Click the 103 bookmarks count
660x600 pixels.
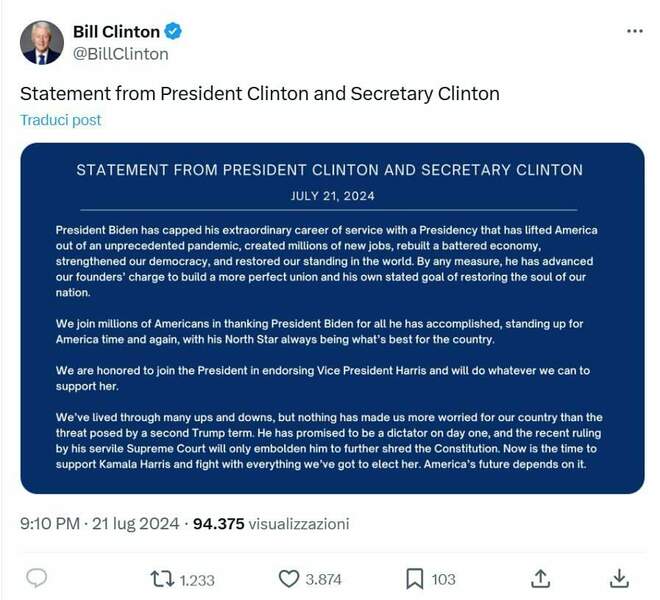(443, 579)
